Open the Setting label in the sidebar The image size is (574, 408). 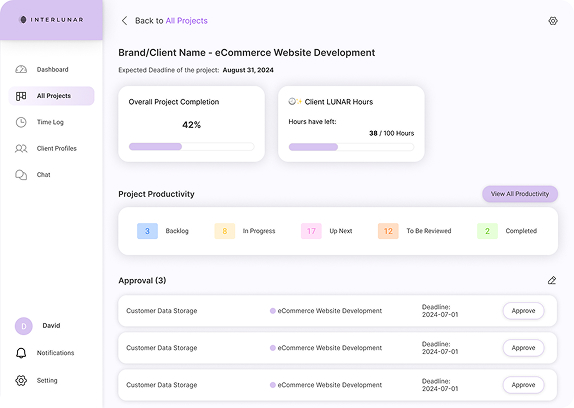47,381
